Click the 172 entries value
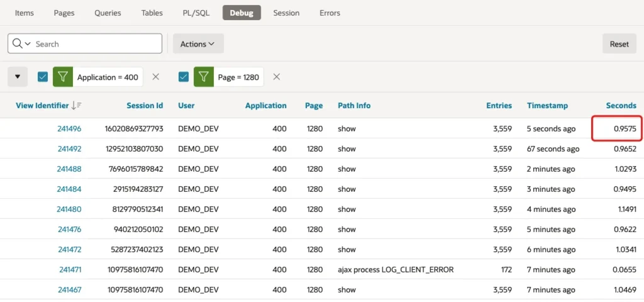Image resolution: width=644 pixels, height=302 pixels. tap(506, 269)
